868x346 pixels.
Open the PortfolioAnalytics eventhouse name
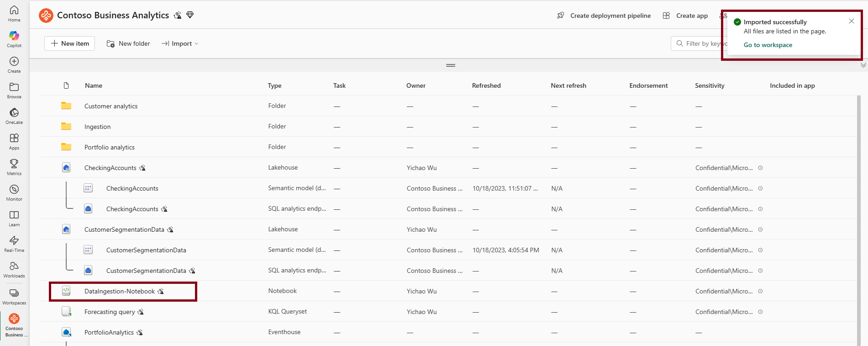click(109, 332)
